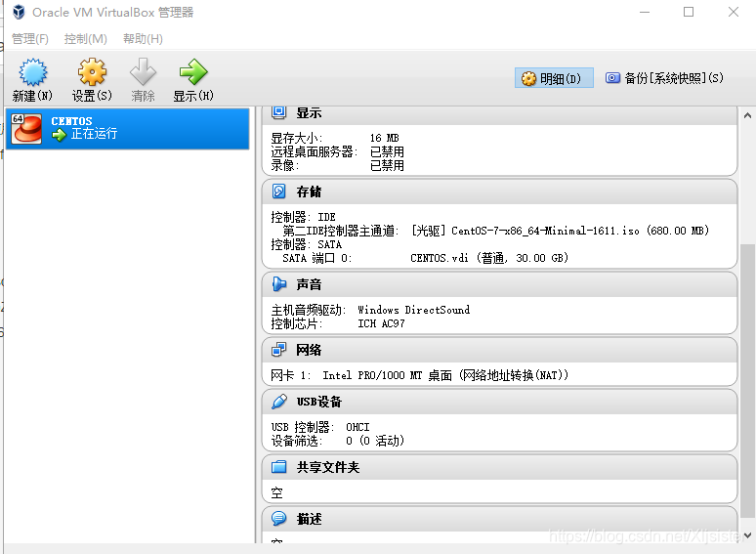Click the VirtualBox logo in title bar
The image size is (756, 554).
(x=19, y=12)
